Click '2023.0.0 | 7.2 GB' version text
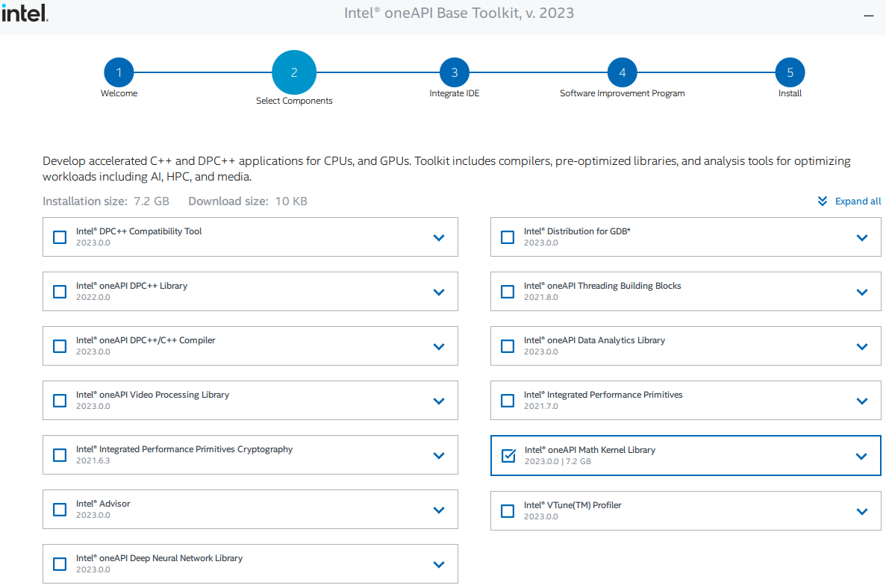The height and width of the screenshot is (588, 886). click(x=558, y=461)
